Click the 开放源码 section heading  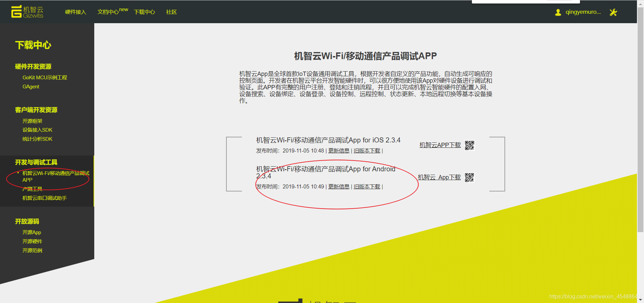(x=27, y=221)
